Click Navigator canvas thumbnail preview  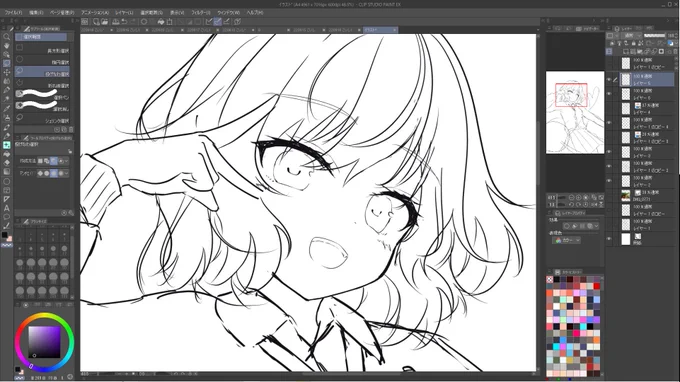575,112
